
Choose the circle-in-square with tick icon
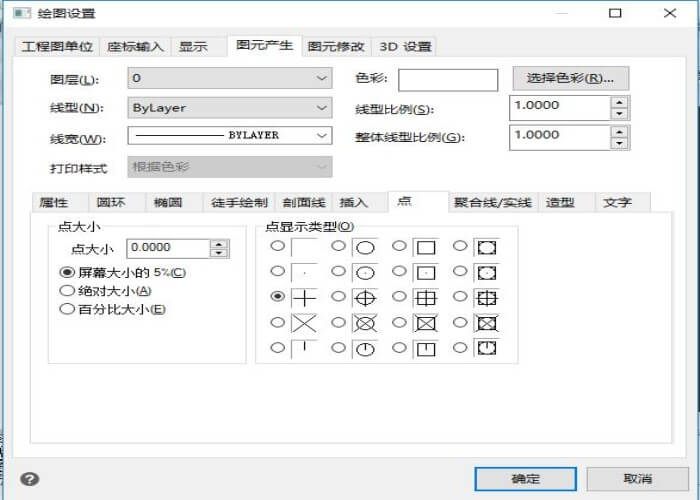tap(486, 349)
